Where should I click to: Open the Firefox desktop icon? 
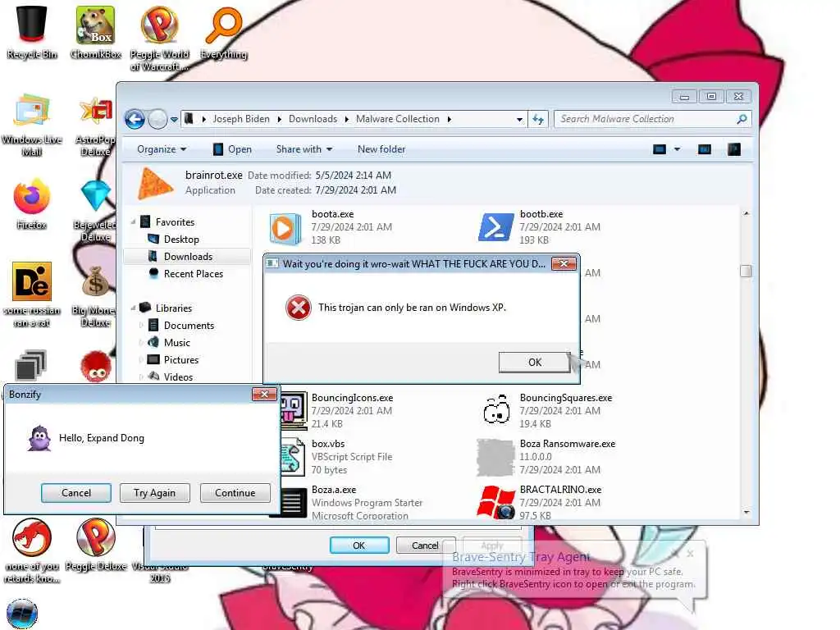tap(32, 203)
